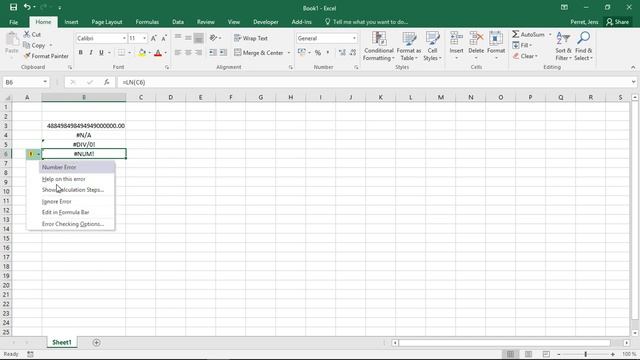
Task: Toggle bold formatting
Action: click(x=80, y=53)
